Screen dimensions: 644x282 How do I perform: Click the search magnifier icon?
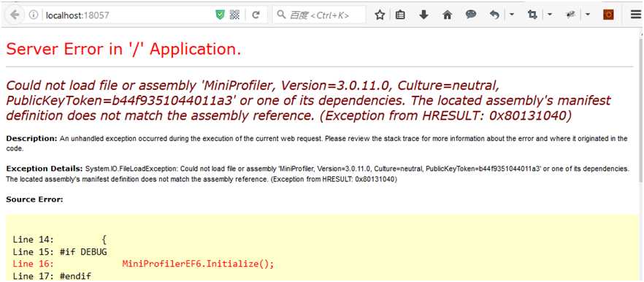point(281,15)
